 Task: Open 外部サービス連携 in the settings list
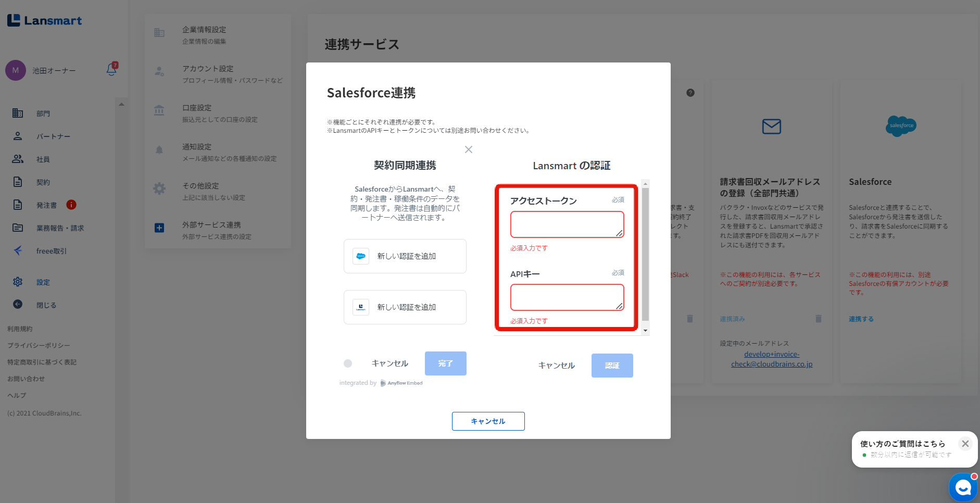point(218,230)
